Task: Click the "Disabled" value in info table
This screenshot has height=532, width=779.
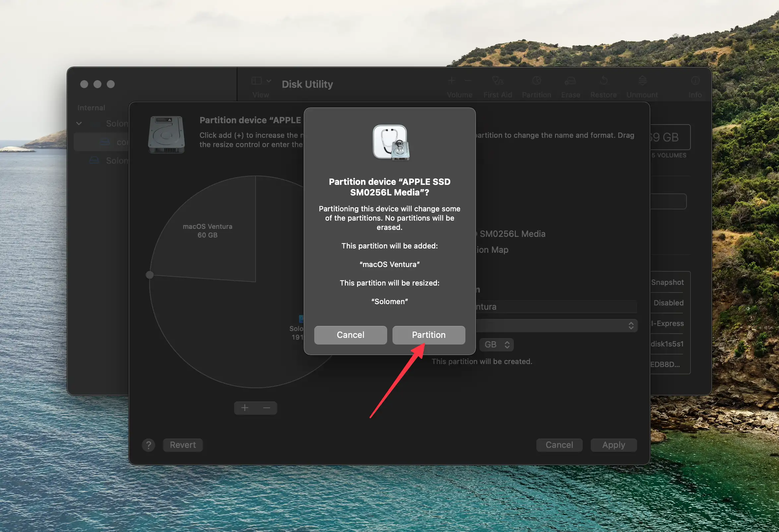Action: [668, 303]
